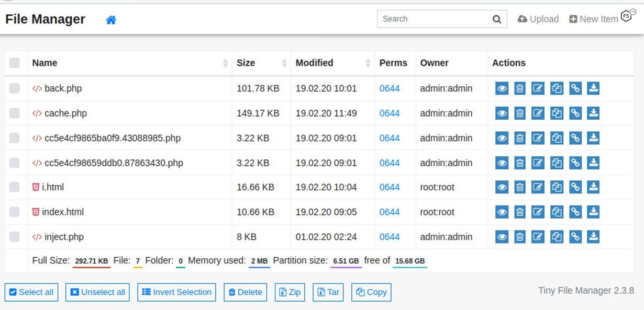
Task: Click the search magnifier icon
Action: point(496,19)
